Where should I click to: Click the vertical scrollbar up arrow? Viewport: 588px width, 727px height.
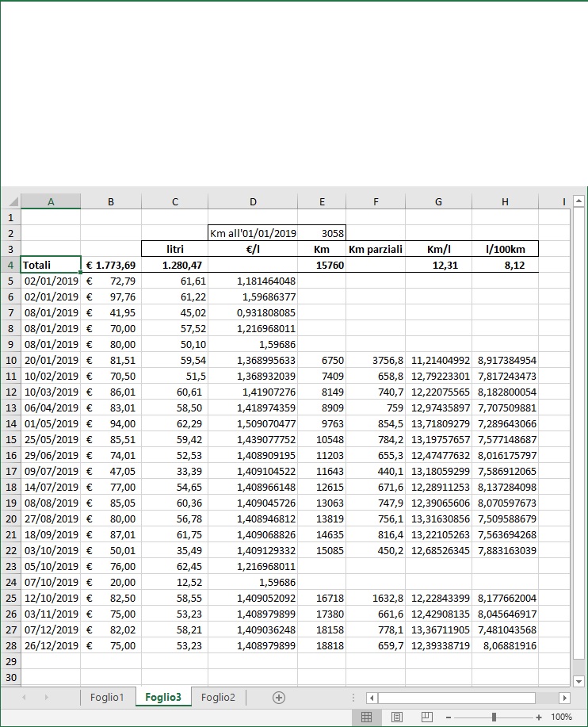click(578, 201)
